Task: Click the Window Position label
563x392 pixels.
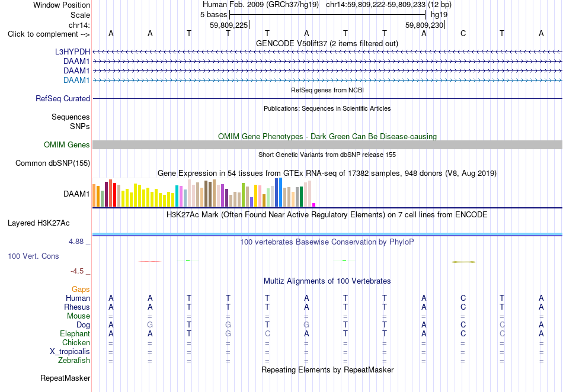Action: (x=62, y=5)
